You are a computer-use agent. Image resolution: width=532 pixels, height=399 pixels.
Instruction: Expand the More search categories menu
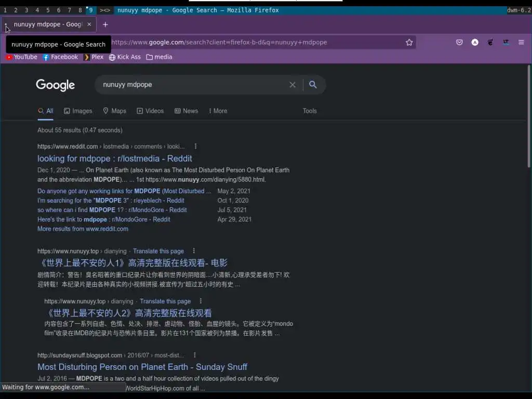(218, 111)
